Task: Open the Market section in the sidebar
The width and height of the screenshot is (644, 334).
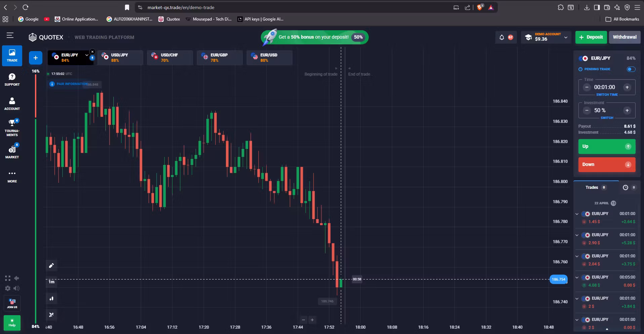Action: pyautogui.click(x=12, y=151)
